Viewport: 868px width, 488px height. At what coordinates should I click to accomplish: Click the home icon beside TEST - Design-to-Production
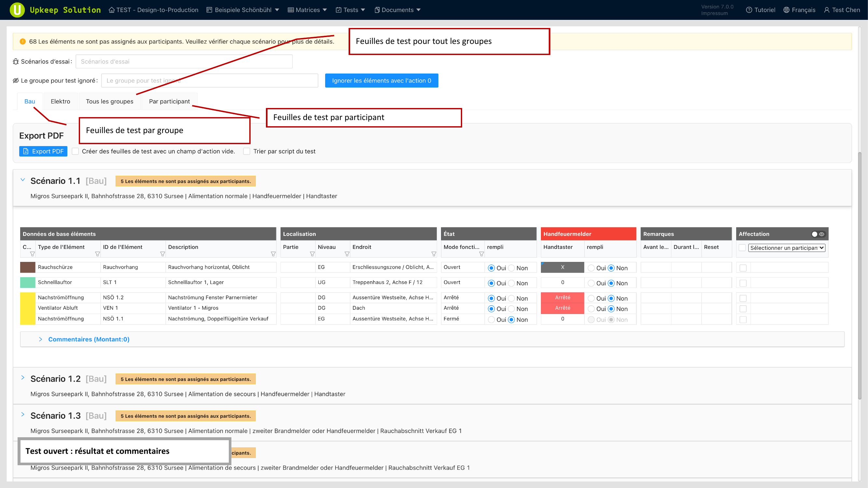click(x=112, y=10)
